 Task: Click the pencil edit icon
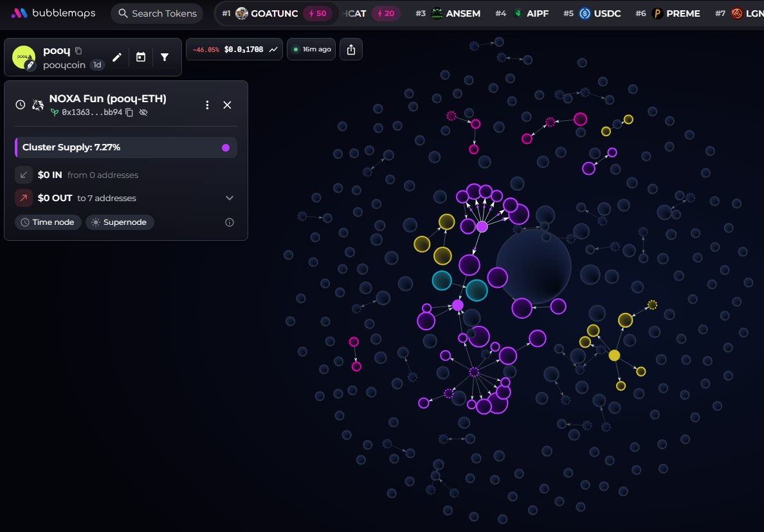(117, 57)
